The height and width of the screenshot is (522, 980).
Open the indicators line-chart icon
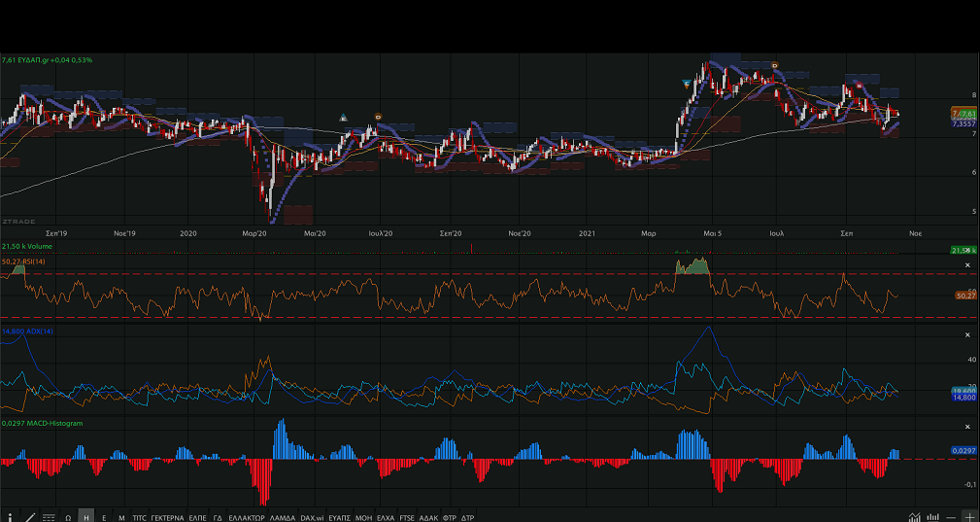click(915, 517)
